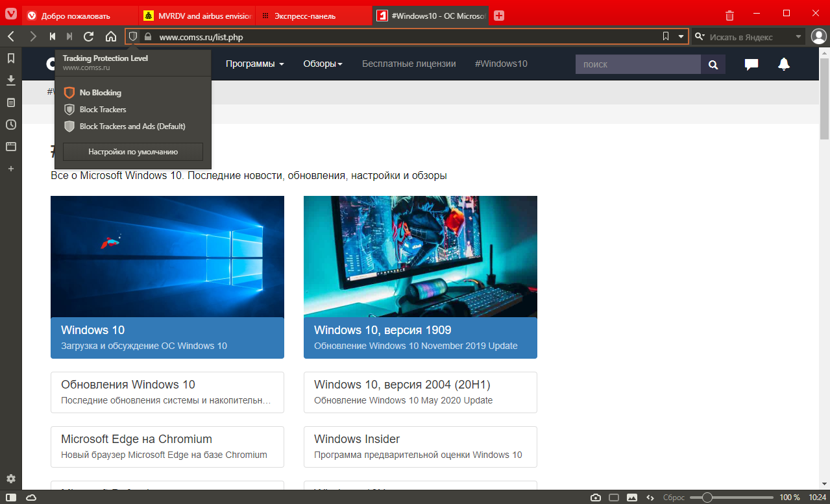Screen dimensions: 830x504
Task: Focus the site поиск field
Action: [x=638, y=64]
